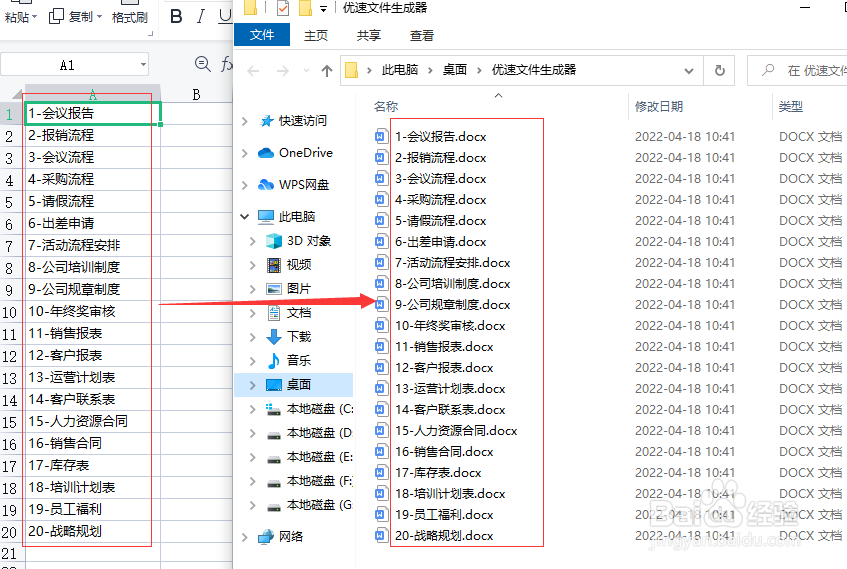Click the 网络 network icon
Screen dimensions: 847x569
[x=266, y=537]
